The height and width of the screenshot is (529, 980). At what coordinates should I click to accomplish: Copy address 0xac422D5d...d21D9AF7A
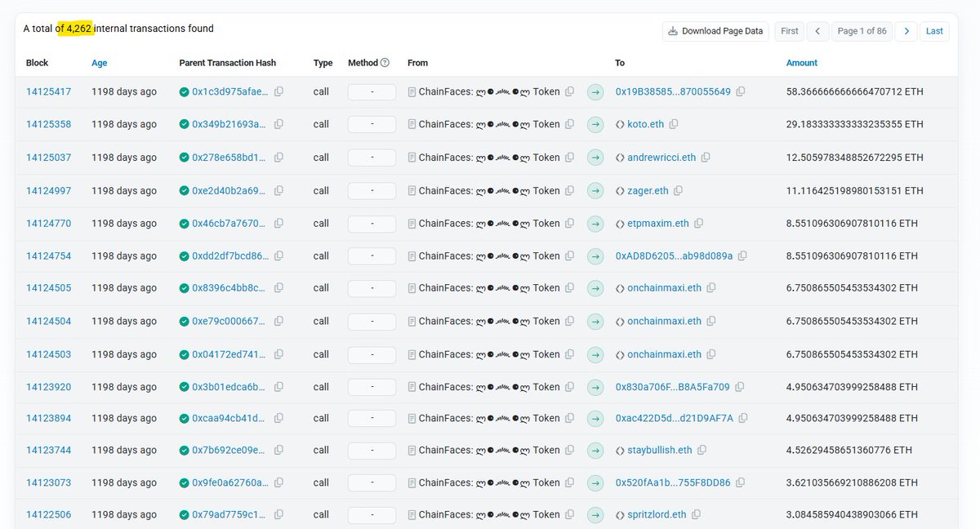point(743,418)
